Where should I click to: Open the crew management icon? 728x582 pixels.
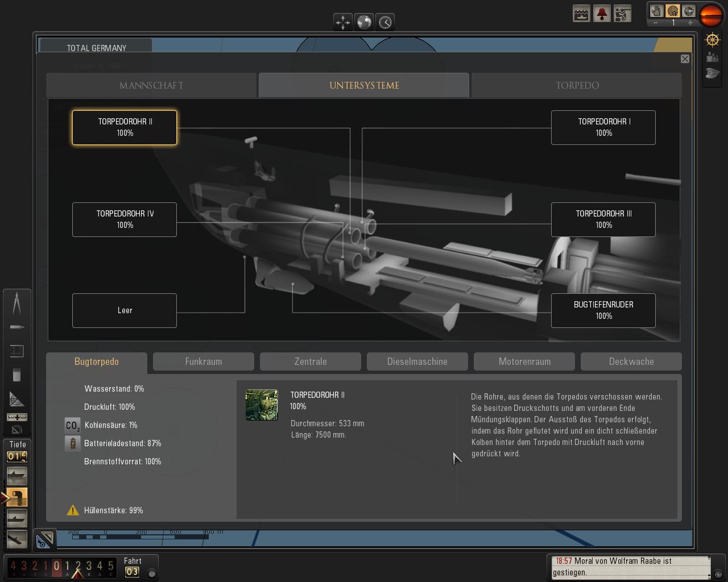click(713, 57)
